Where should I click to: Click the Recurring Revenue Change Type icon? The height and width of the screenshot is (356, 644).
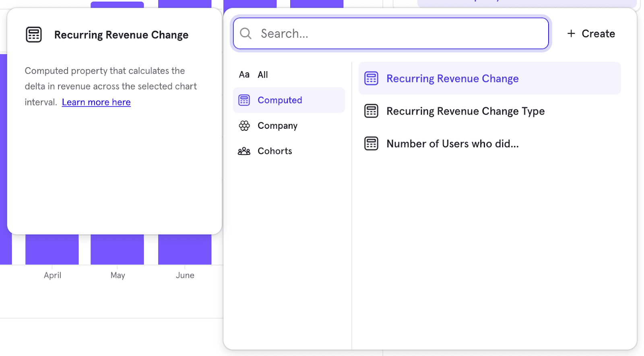tap(371, 111)
